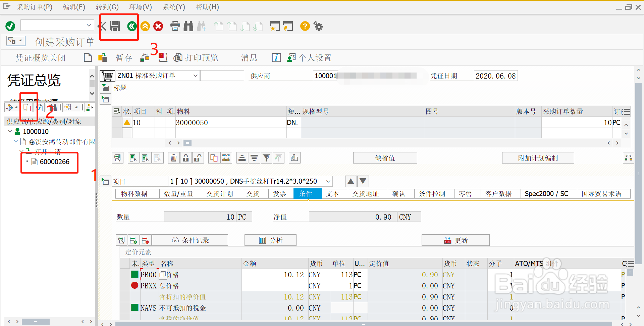Click the 凭证日期 field 2020.06.08

496,76
